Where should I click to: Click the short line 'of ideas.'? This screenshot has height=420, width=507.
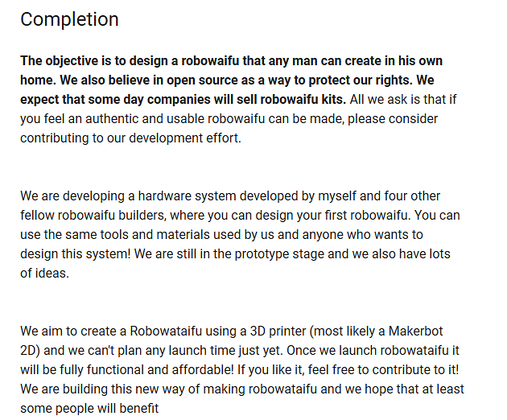tap(44, 274)
